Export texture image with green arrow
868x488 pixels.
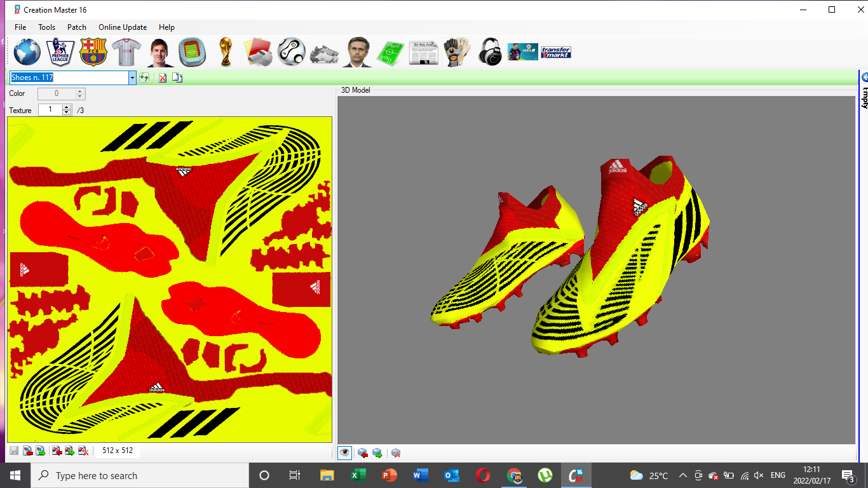coord(40,451)
